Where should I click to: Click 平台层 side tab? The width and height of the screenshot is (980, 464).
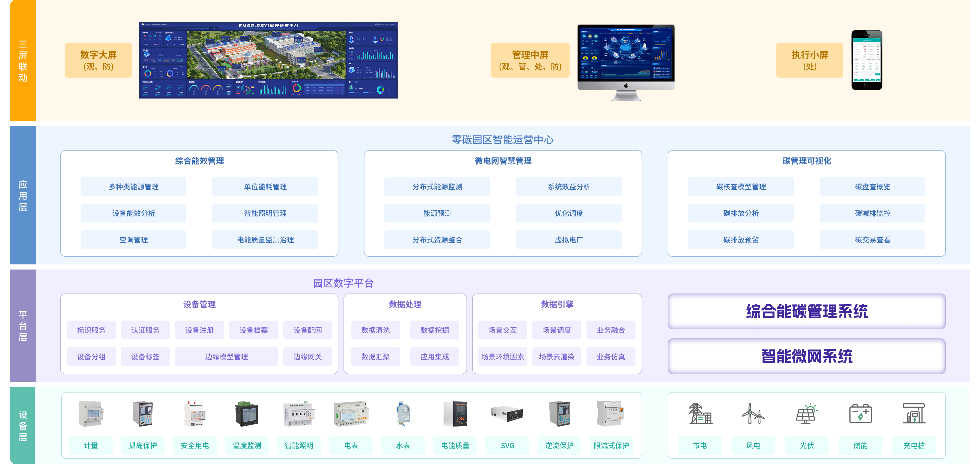coord(23,326)
